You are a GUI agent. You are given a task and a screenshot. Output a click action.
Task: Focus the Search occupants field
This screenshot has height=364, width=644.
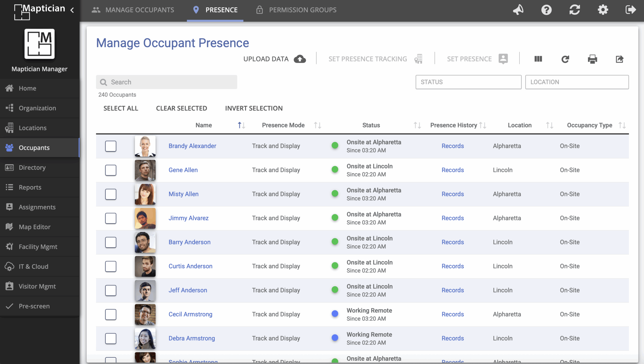pos(167,82)
